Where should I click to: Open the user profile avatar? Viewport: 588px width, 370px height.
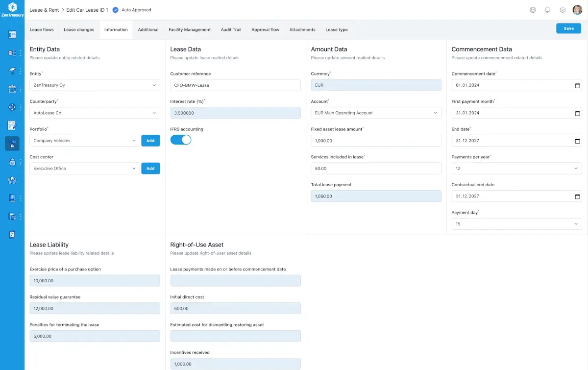[x=577, y=10]
